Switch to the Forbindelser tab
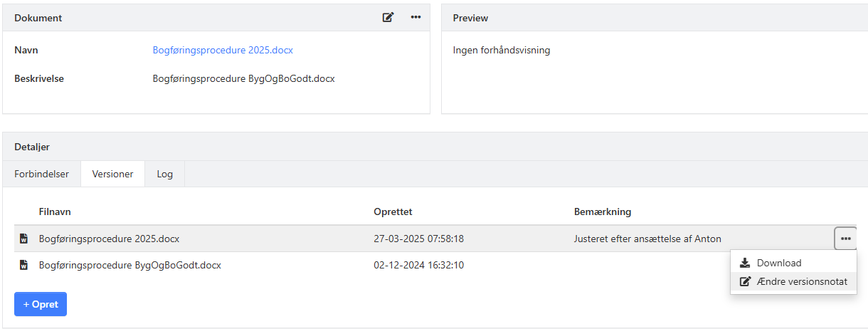The image size is (868, 329). tap(41, 174)
